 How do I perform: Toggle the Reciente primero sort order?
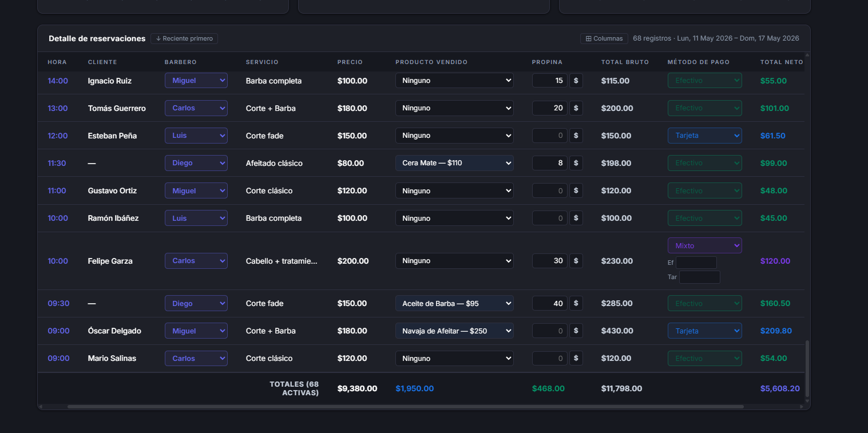coord(184,38)
